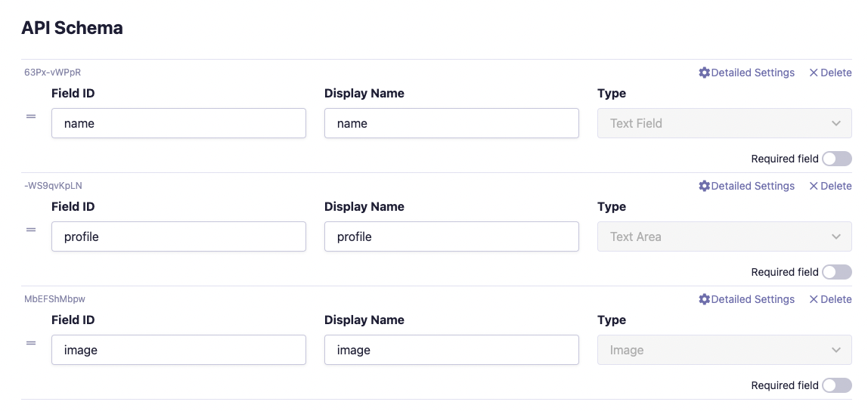Open the Text Field type dropdown

pos(724,123)
